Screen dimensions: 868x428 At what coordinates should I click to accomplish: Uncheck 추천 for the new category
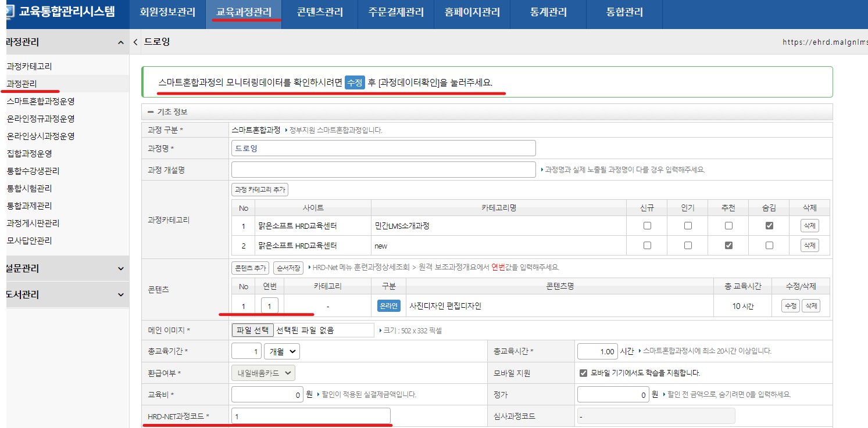[728, 246]
